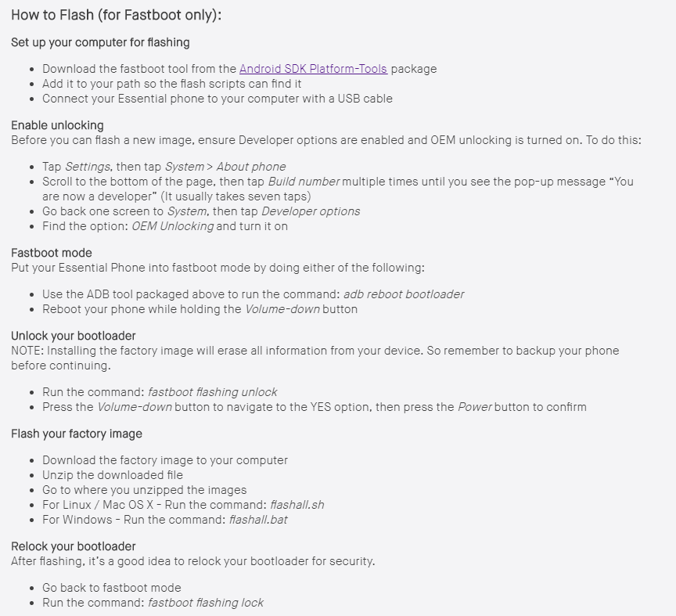This screenshot has height=616, width=676.
Task: Click the "Connect your Essential phone" bullet line
Action: (x=218, y=99)
